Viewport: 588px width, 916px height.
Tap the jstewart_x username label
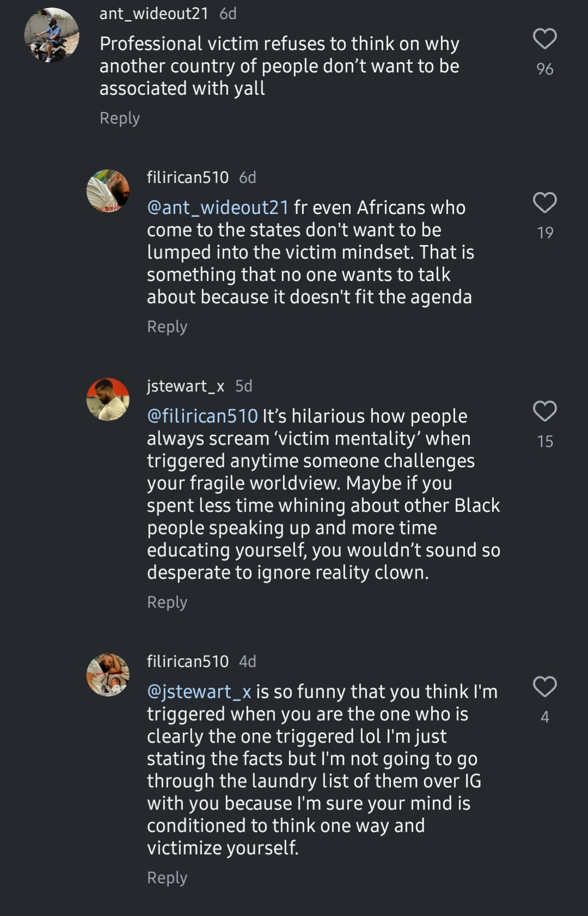(x=186, y=386)
